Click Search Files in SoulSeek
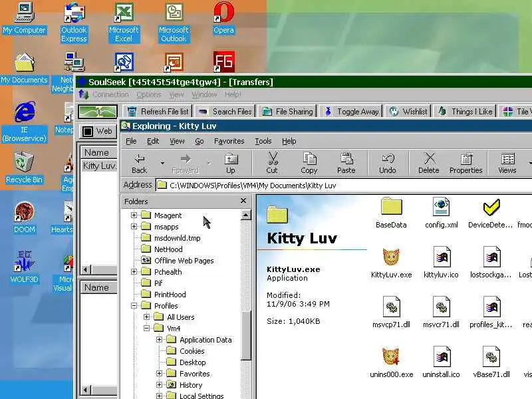The height and width of the screenshot is (399, 532). (x=225, y=111)
